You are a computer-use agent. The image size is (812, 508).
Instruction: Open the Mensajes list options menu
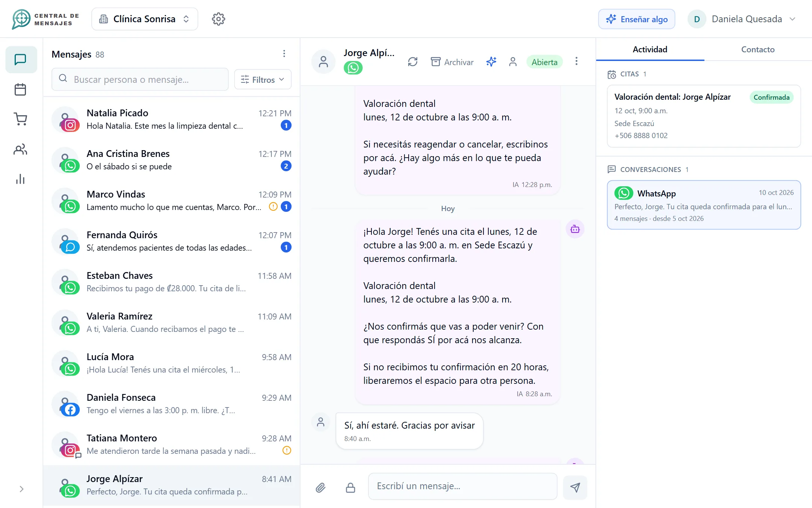click(284, 54)
